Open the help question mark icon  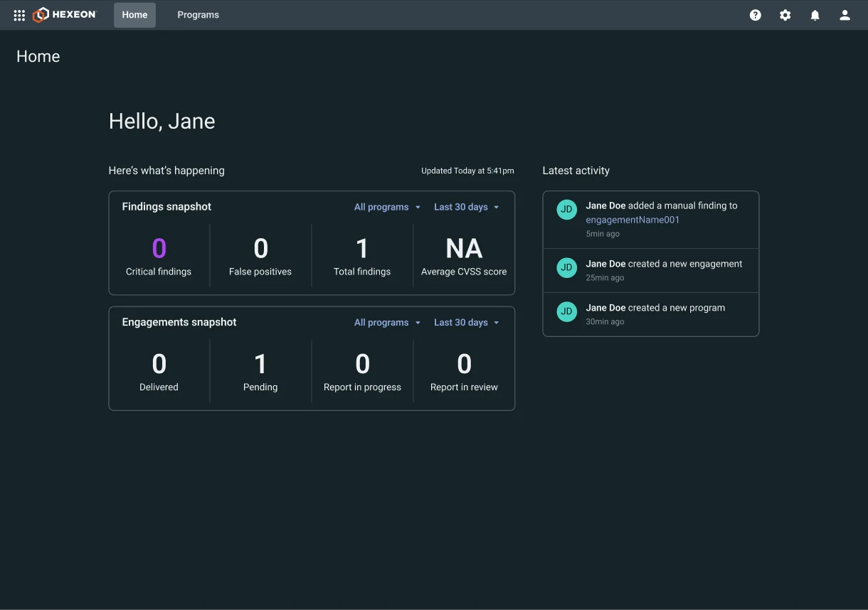(756, 15)
